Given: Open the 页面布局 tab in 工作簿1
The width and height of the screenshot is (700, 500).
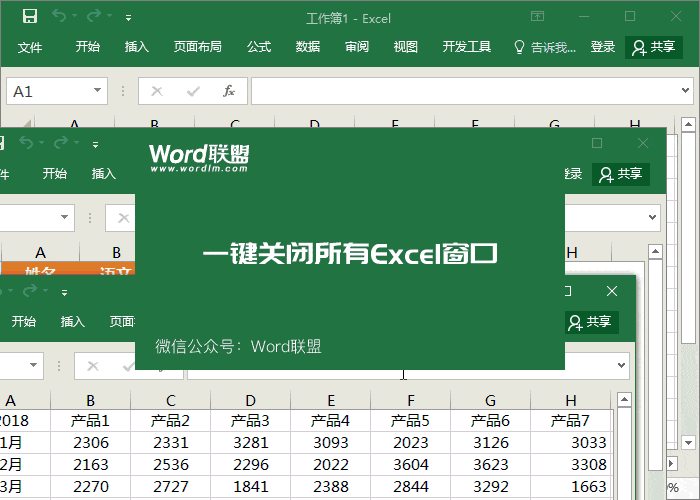Looking at the screenshot, I should coord(198,47).
